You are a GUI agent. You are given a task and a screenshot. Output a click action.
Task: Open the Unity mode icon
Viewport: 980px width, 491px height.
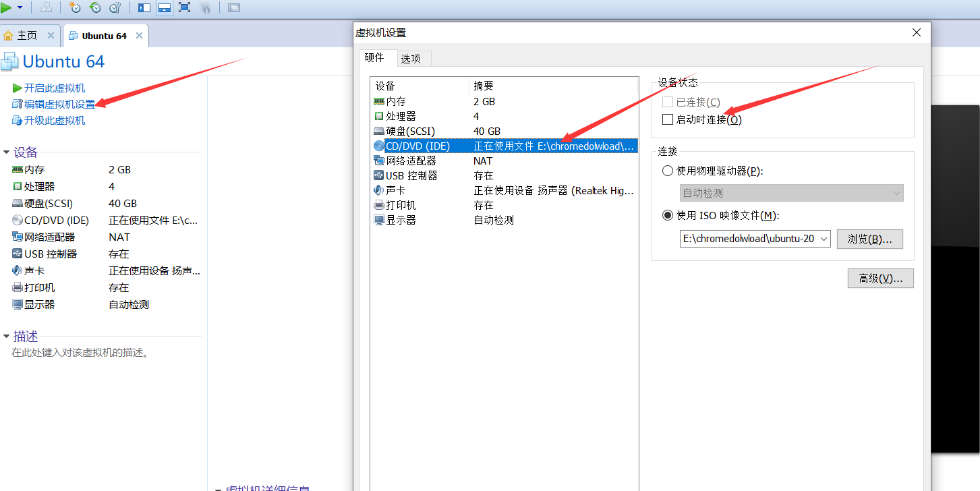pos(205,7)
